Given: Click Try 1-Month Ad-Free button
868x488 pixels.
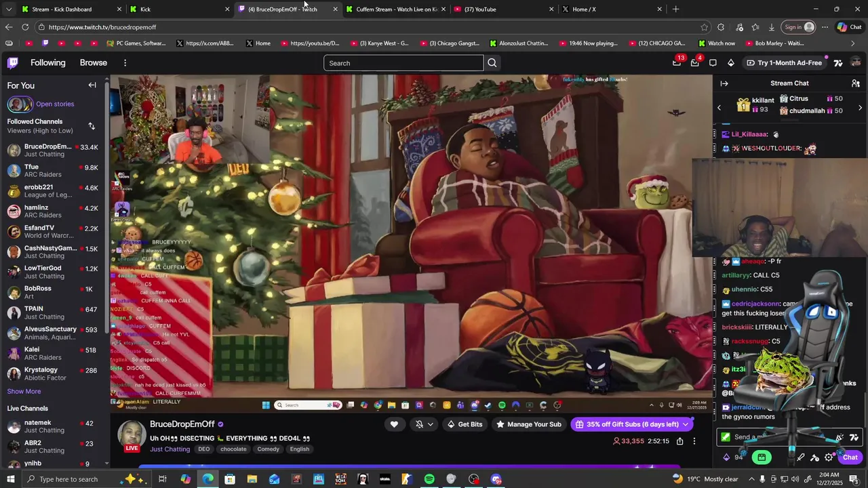Looking at the screenshot, I should tap(785, 63).
